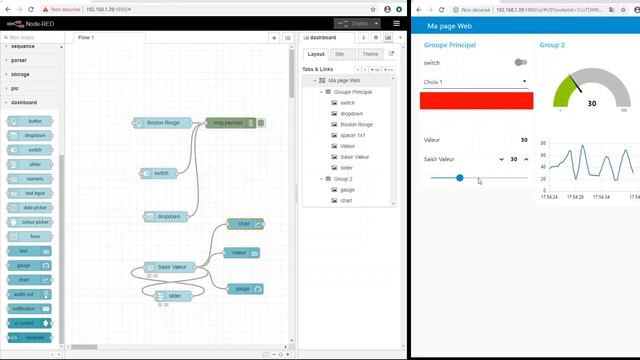Expand the storage palette category

(20, 75)
